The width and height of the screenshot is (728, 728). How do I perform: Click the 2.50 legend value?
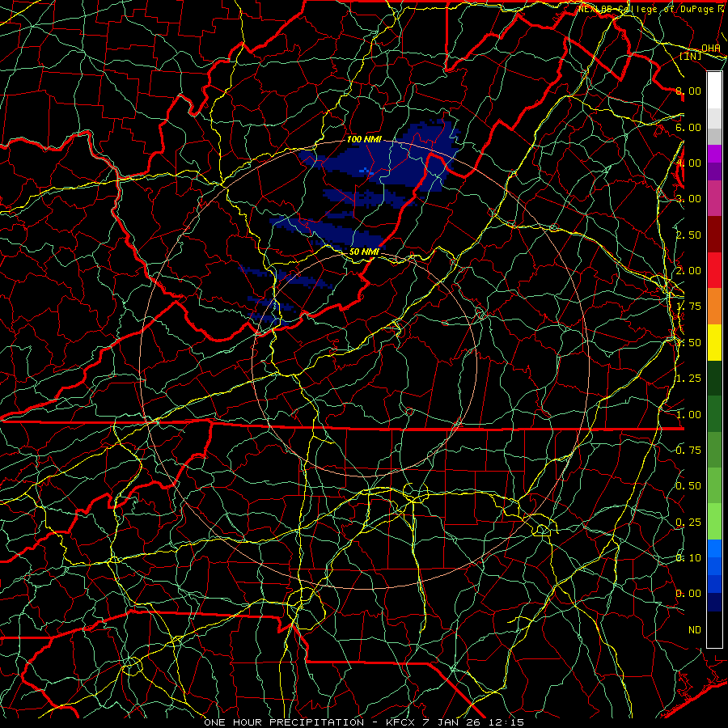click(688, 235)
